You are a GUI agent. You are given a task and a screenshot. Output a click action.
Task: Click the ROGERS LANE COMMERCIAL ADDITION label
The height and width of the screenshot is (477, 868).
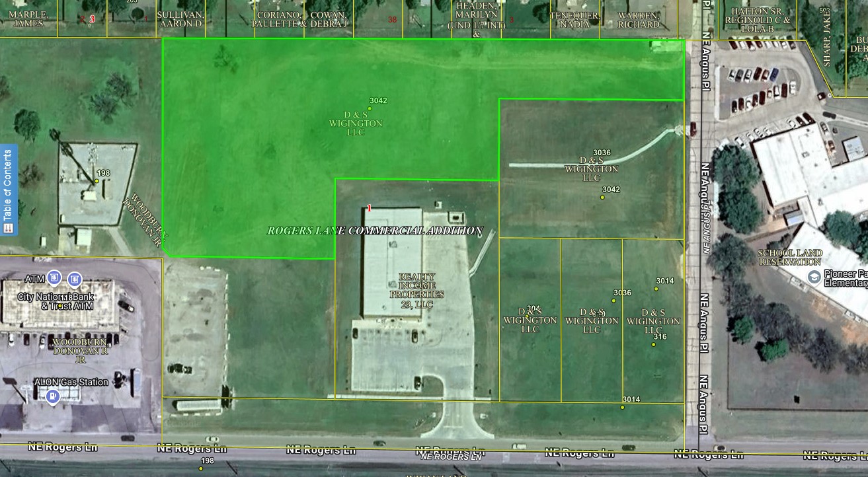point(375,231)
